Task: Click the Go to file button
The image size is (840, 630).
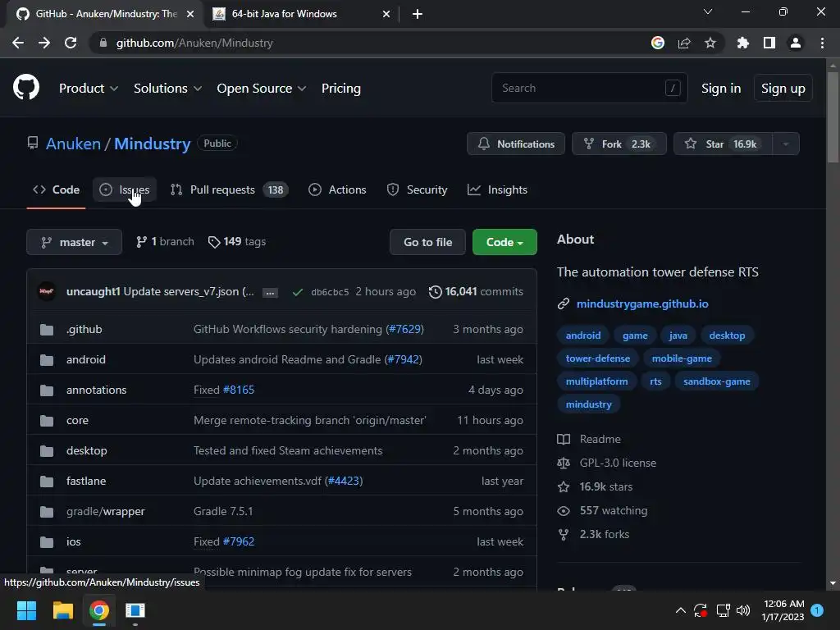Action: (x=427, y=242)
